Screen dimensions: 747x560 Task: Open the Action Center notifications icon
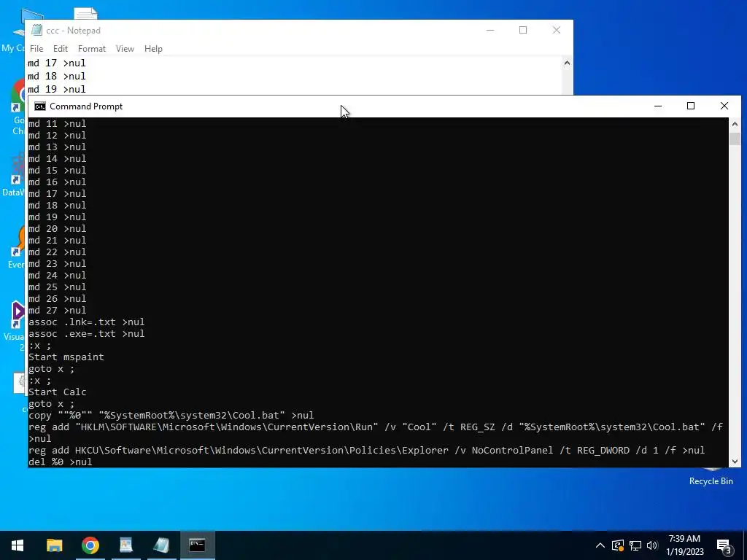coord(724,546)
